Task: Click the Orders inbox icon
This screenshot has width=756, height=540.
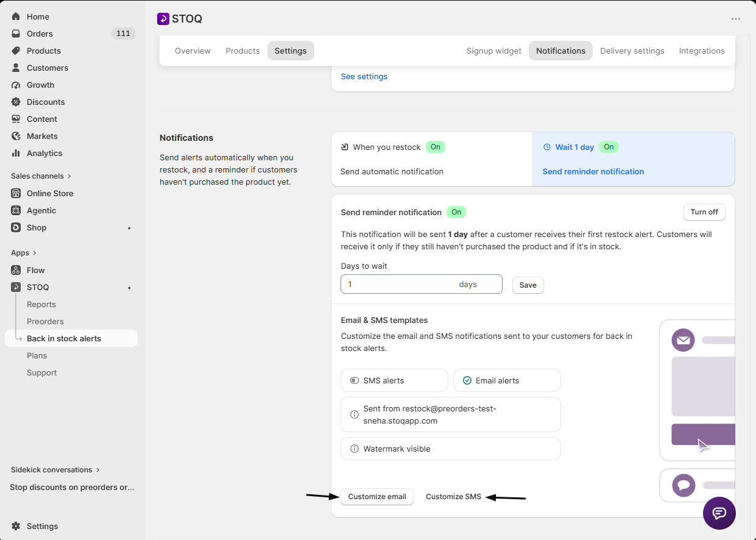Action: point(16,34)
